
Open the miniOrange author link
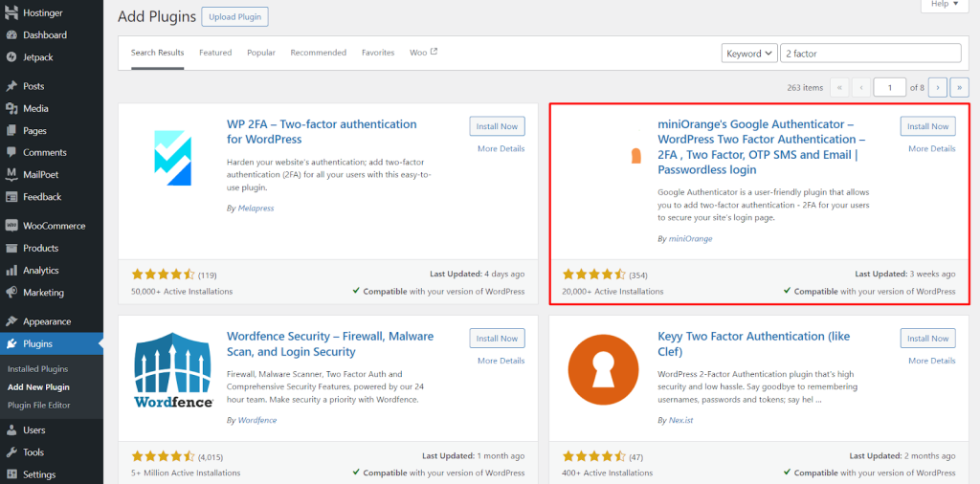[x=690, y=238]
